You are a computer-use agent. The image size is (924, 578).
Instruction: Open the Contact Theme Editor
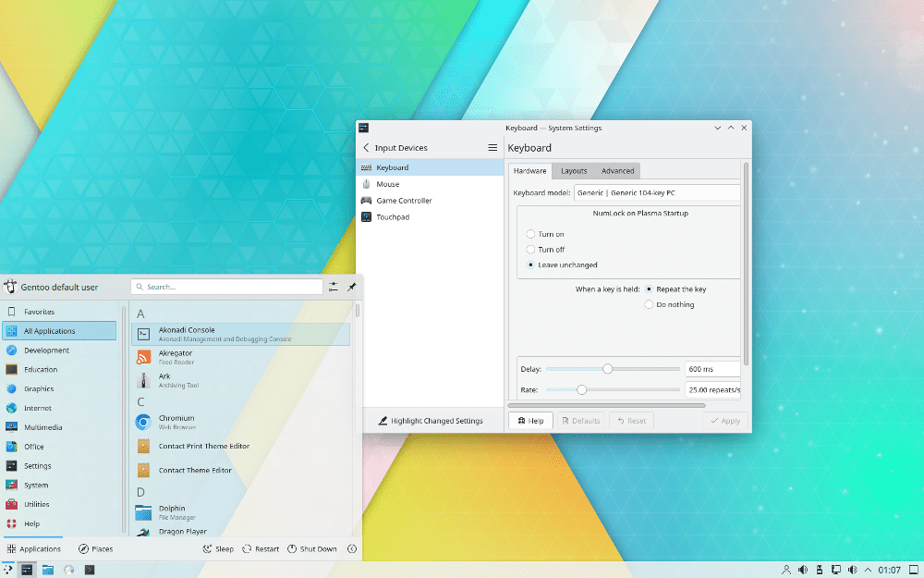point(231,470)
